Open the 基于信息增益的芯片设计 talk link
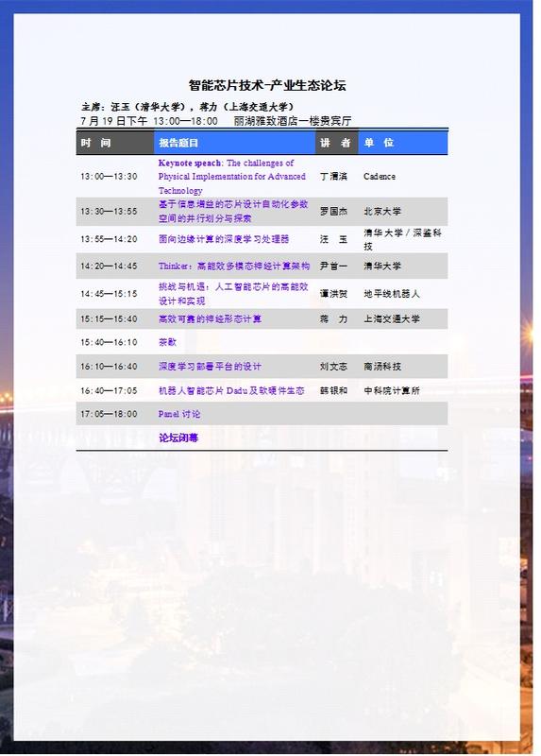 tap(233, 211)
